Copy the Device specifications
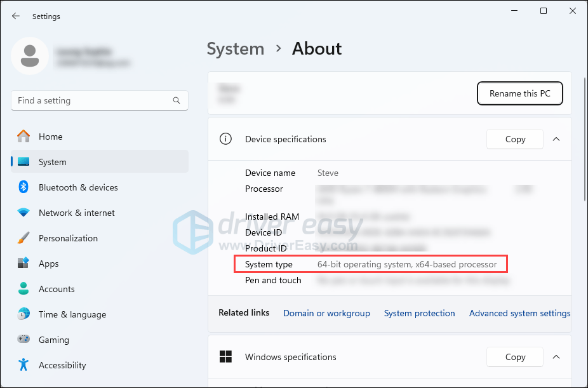588x388 pixels. coord(515,139)
